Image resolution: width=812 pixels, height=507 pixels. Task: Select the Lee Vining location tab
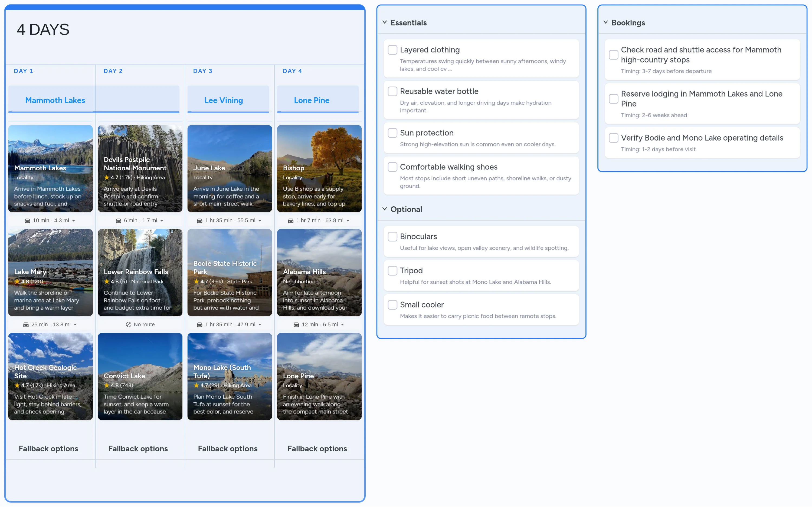[x=224, y=100]
